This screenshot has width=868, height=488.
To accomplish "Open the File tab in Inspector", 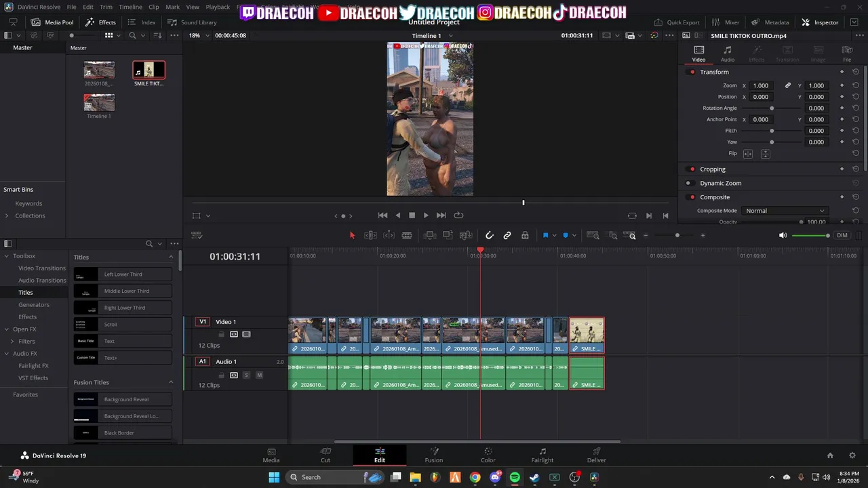I will 847,54.
